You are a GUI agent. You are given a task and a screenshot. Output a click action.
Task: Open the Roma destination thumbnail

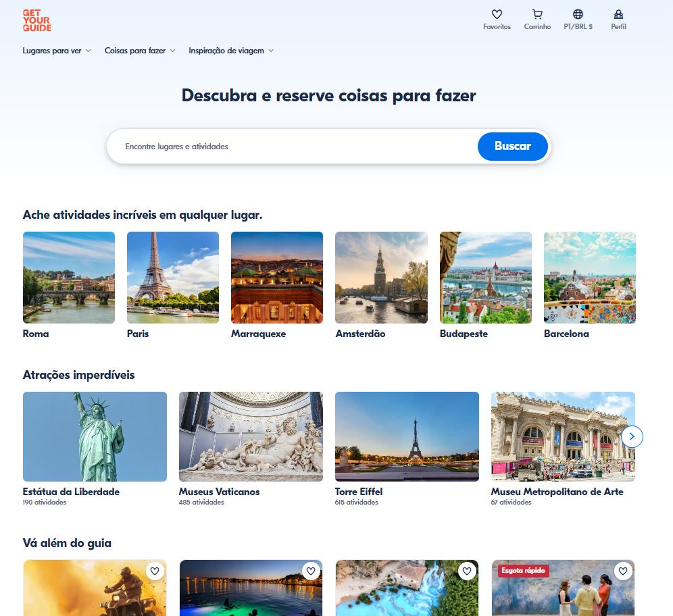(x=69, y=278)
